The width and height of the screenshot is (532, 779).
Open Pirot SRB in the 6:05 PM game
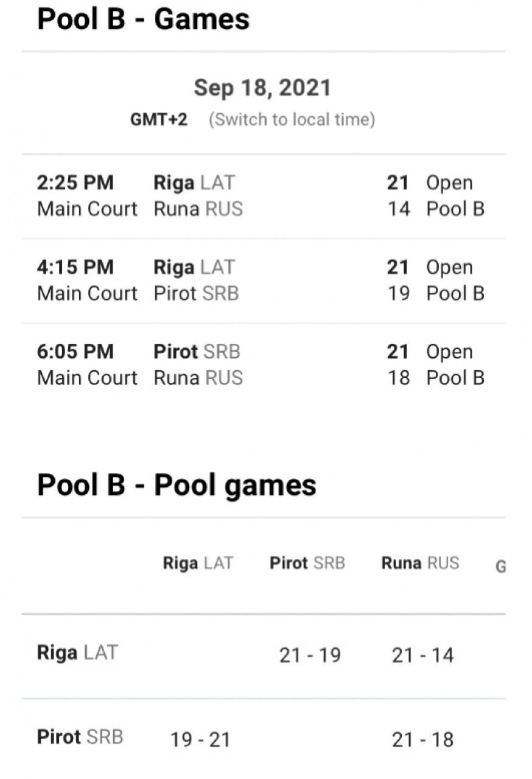[197, 351]
